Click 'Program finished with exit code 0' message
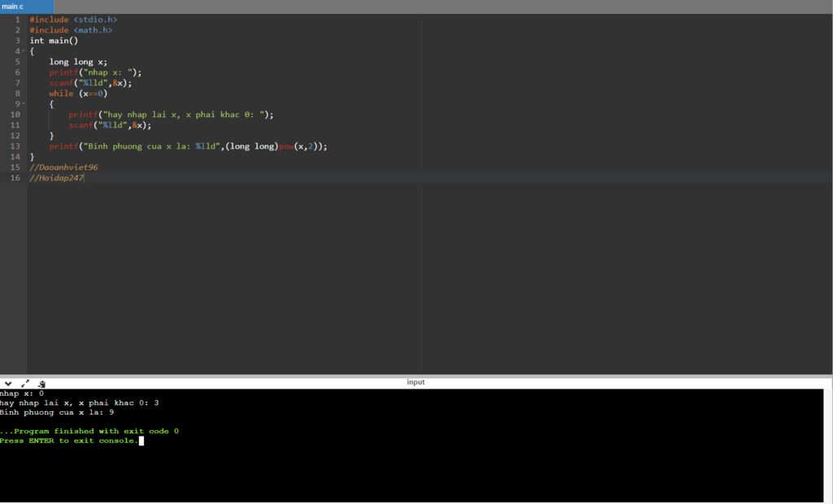The width and height of the screenshot is (833, 504). [89, 431]
